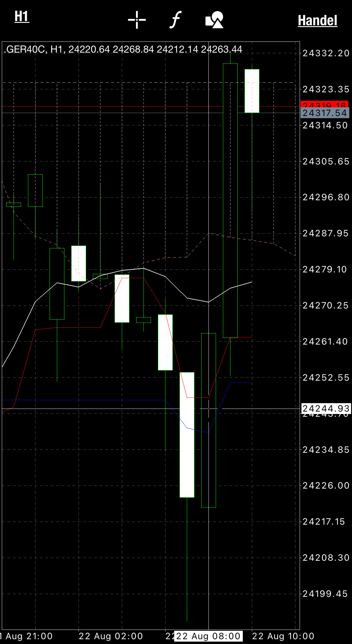This screenshot has height=644, width=352.
Task: Activate the crosshair tool
Action: coord(137,20)
